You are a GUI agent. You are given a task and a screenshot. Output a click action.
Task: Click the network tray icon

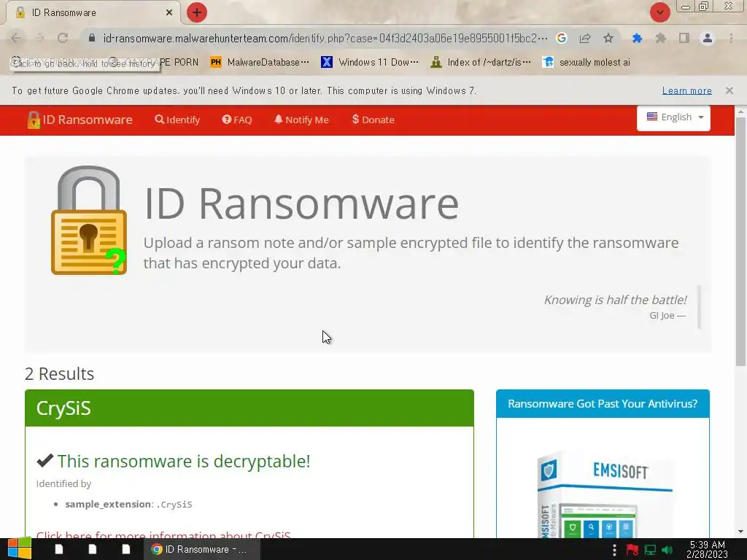(x=650, y=550)
